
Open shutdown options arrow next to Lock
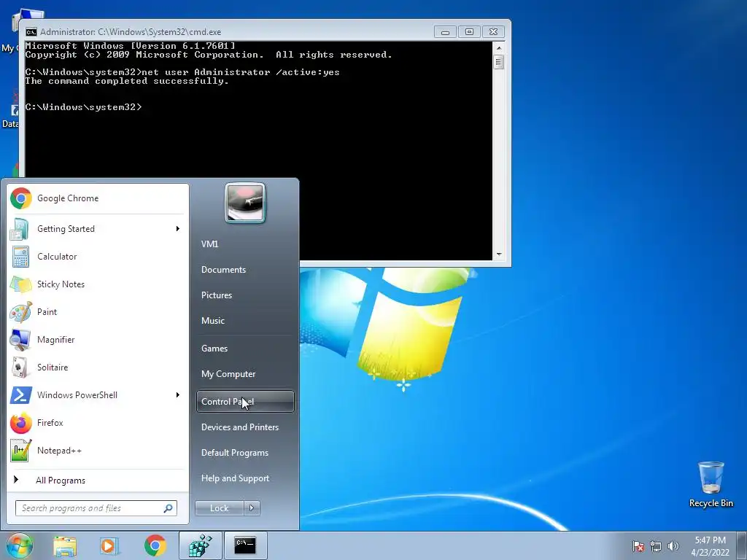point(252,508)
